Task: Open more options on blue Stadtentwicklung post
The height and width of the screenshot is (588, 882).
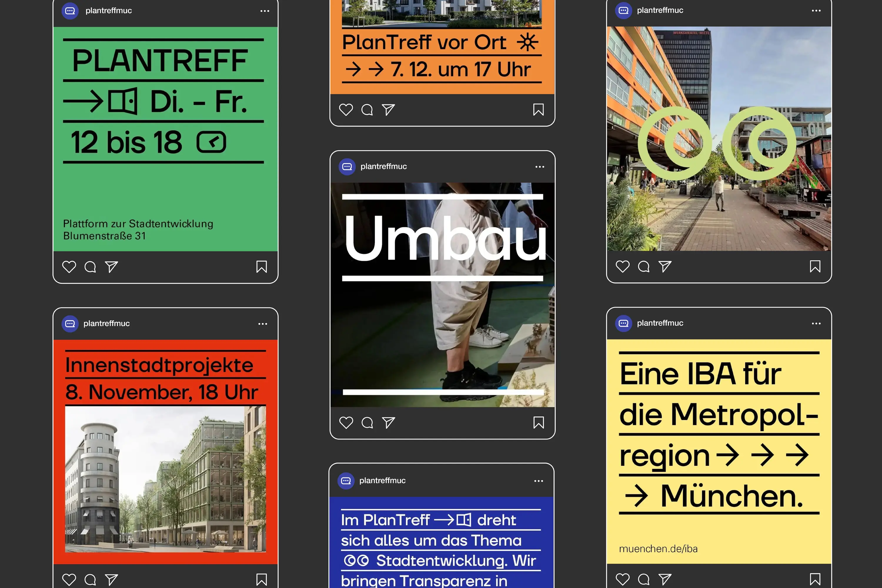Action: (x=539, y=481)
